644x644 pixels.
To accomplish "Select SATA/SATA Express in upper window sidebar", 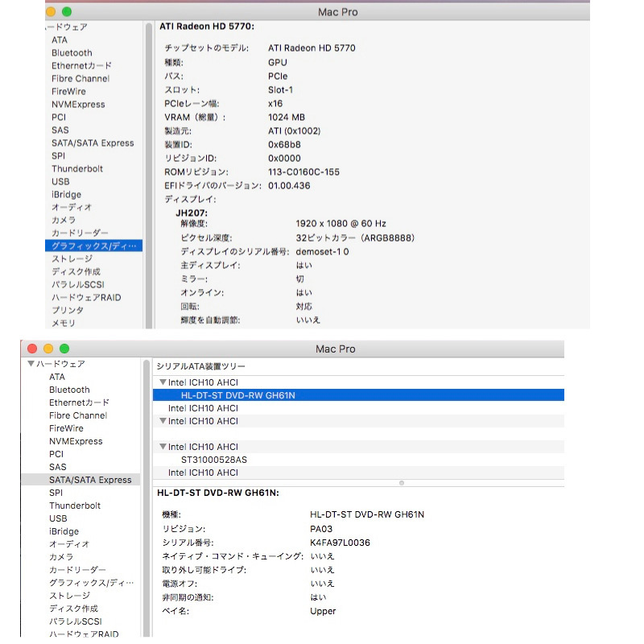I will 93,143.
